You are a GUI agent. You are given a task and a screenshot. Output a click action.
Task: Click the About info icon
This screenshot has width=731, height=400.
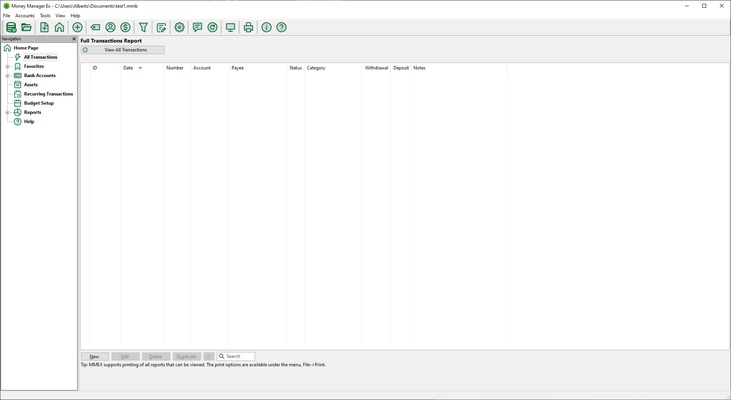pos(266,28)
